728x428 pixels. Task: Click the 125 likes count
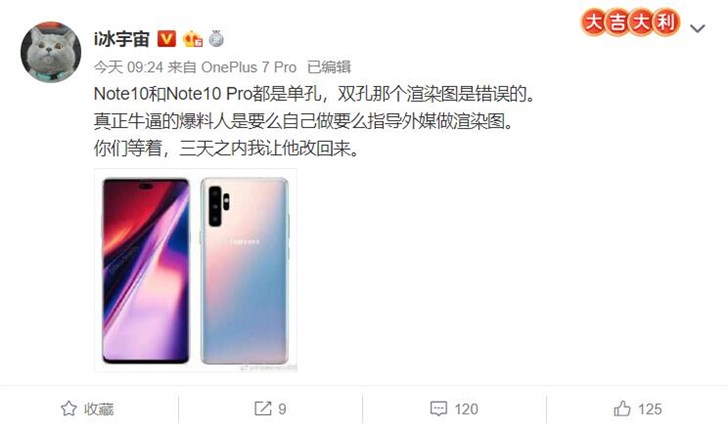pos(650,409)
